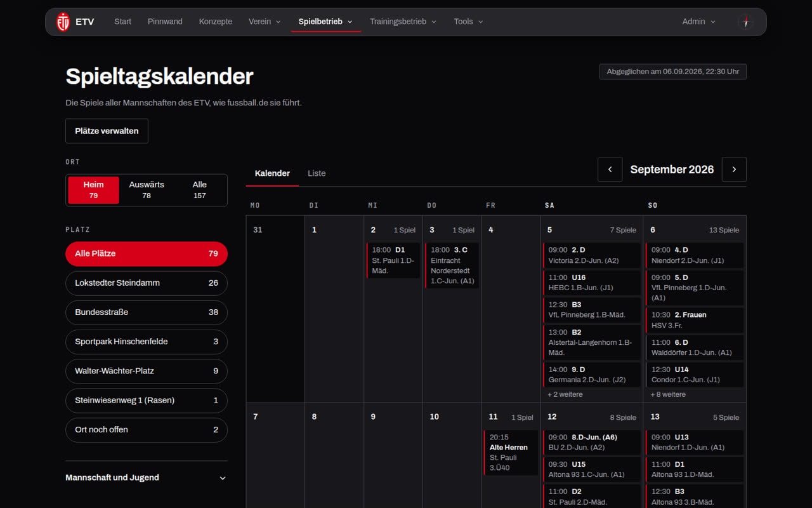Open the D1 vs St. Pauli 1.D-Mäd. game at 18:00

tap(393, 260)
